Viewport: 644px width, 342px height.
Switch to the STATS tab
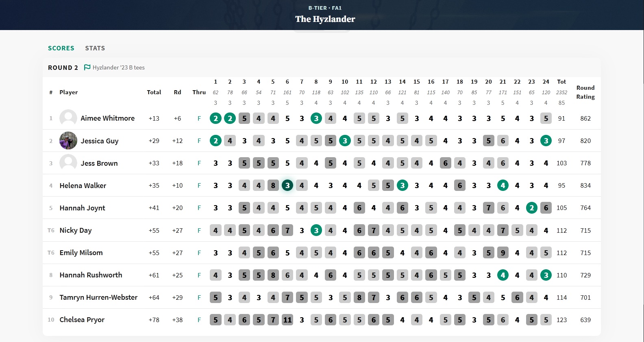[95, 48]
